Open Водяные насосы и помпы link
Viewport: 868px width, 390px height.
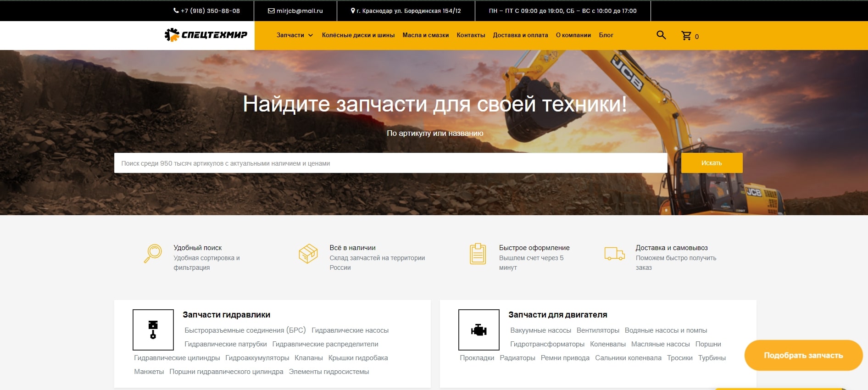666,330
